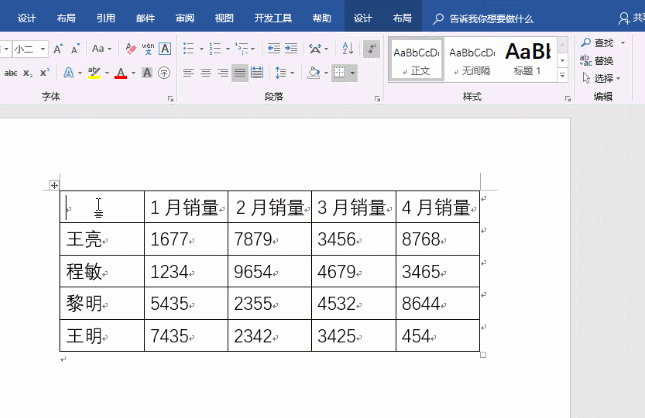
Task: Switch to the 审阅 (Review) tab
Action: pos(185,18)
